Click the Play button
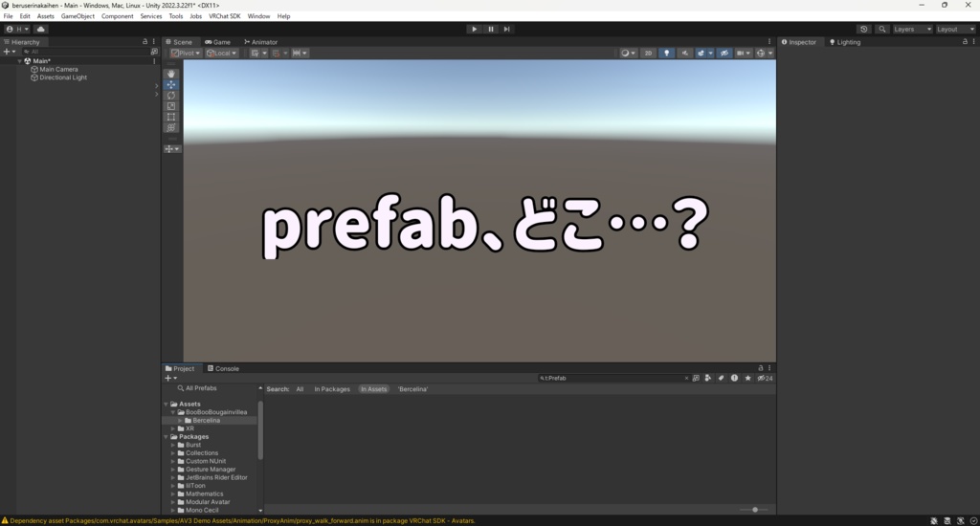Viewport: 980px width, 526px height. point(474,29)
